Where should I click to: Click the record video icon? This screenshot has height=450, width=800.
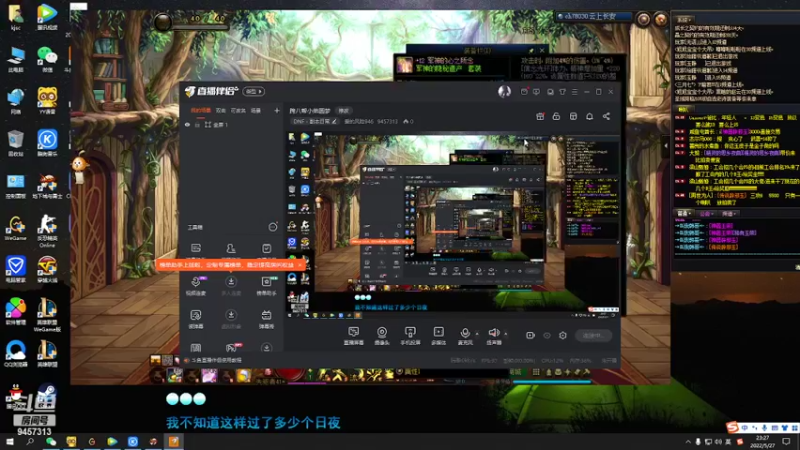click(x=530, y=335)
